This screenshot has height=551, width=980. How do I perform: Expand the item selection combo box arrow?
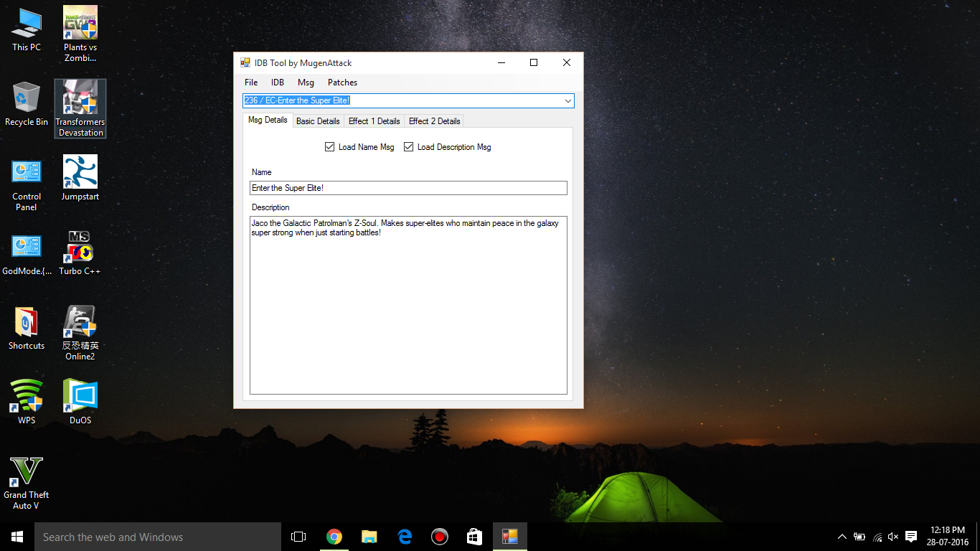click(567, 100)
